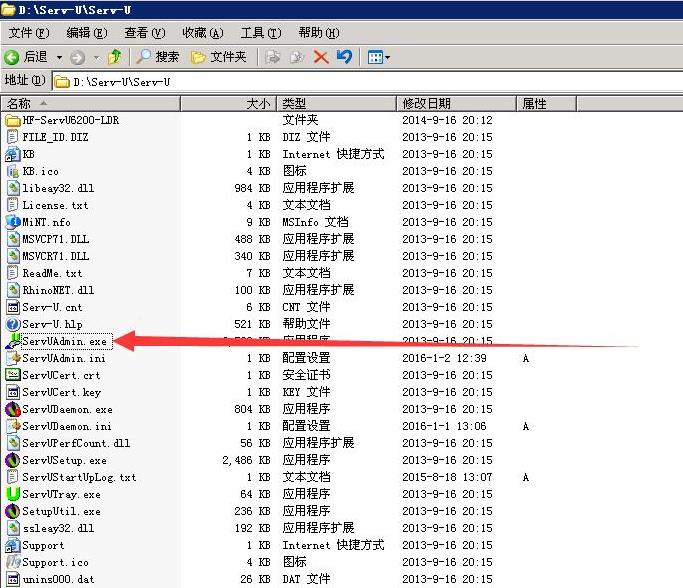
Task: Select the Serv-U.cnt file icon
Action: click(x=13, y=307)
